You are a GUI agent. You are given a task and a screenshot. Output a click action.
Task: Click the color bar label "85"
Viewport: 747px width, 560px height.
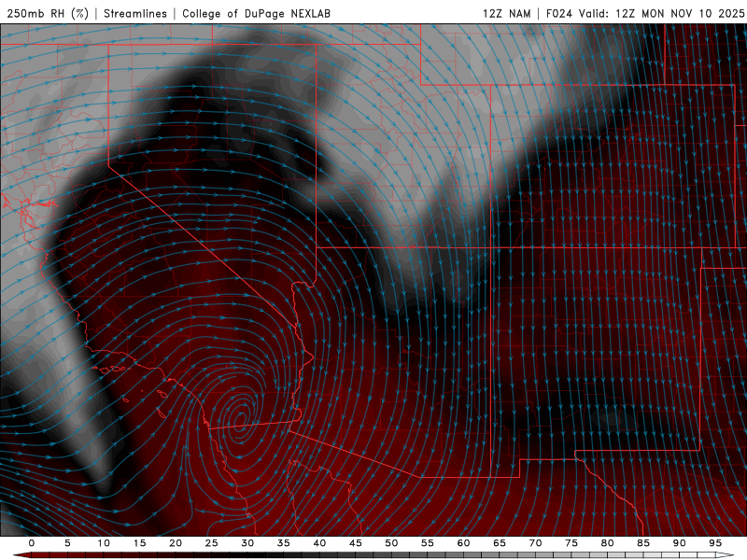(x=643, y=543)
